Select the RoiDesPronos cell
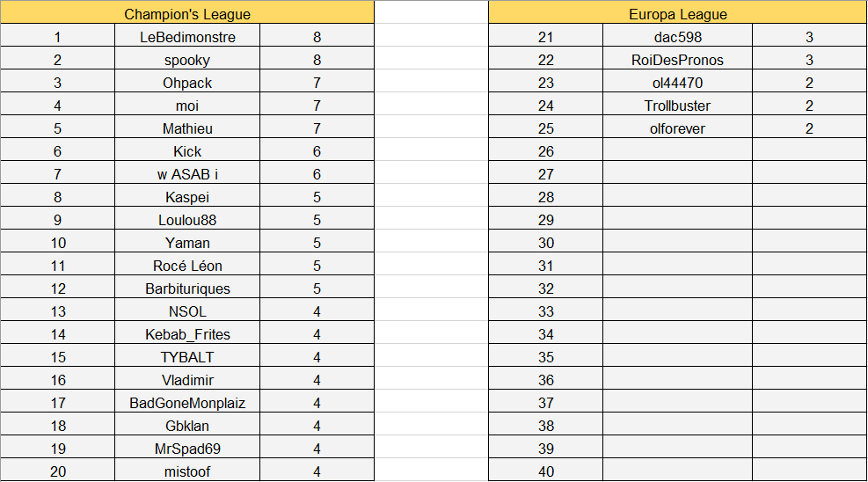 click(677, 60)
